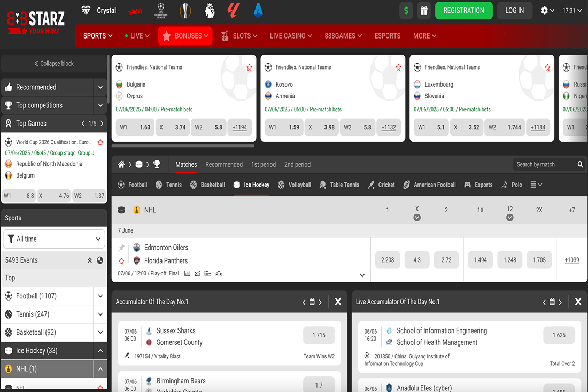Click the LOG IN button
Viewport: 588px width, 392px height.
[x=514, y=11]
